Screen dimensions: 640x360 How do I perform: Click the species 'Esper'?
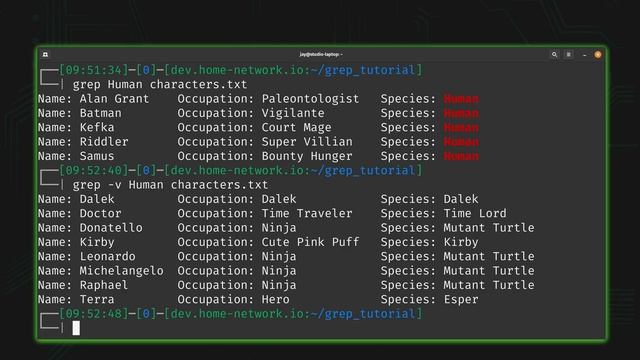coord(461,299)
